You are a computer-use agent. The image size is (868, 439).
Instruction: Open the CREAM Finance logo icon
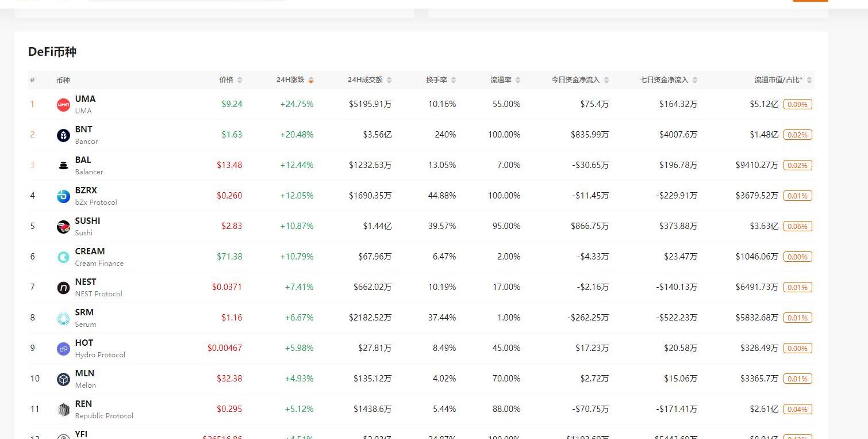point(63,257)
